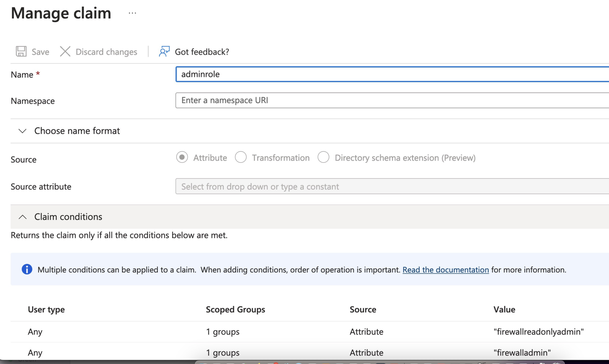Select the firewallreadonlyadmin condition row
This screenshot has height=364, width=609.
point(297,332)
